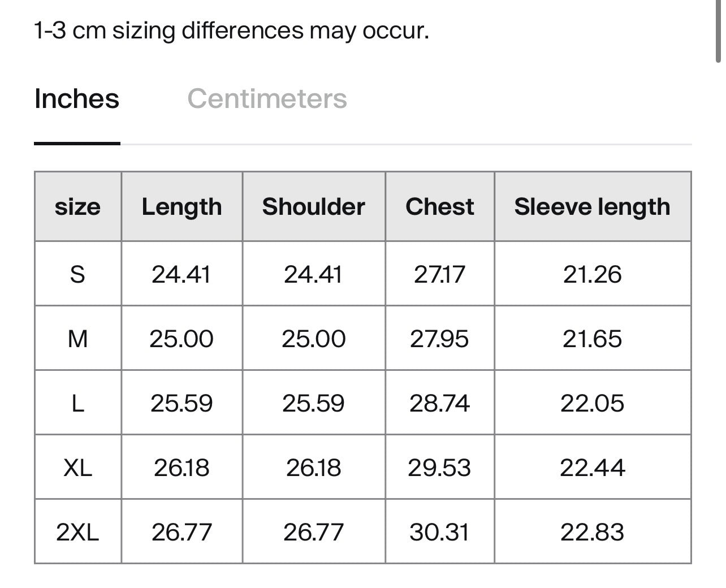
Task: Select the Inches tab
Action: coord(77,99)
